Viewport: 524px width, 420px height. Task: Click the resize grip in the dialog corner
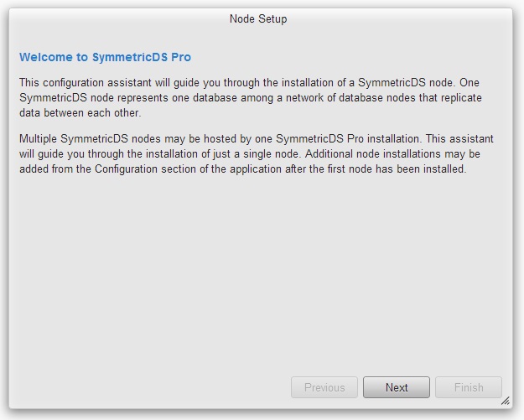pos(506,400)
